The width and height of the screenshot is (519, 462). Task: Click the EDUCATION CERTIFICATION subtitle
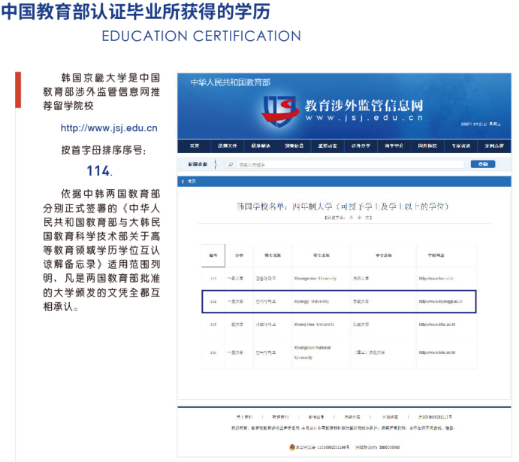[201, 36]
